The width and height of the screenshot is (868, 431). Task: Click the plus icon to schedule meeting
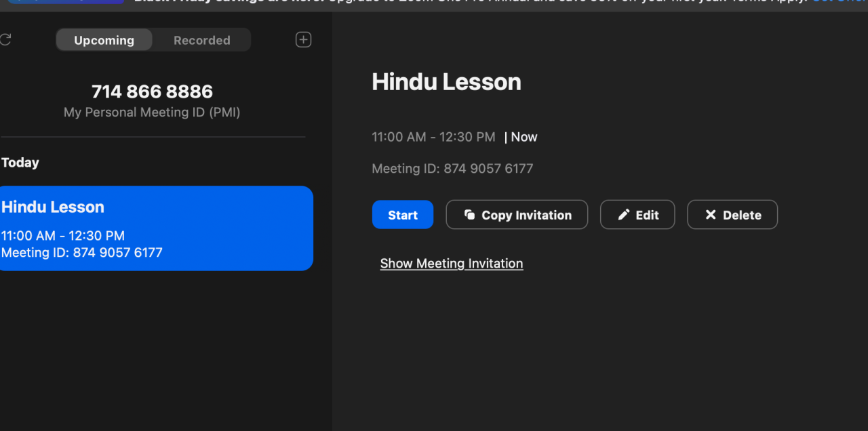pyautogui.click(x=303, y=40)
